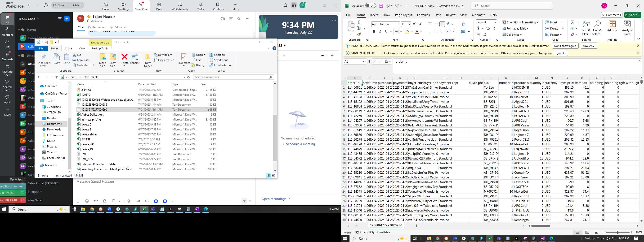
Task: Click Excel Share button
Action: tap(632, 15)
